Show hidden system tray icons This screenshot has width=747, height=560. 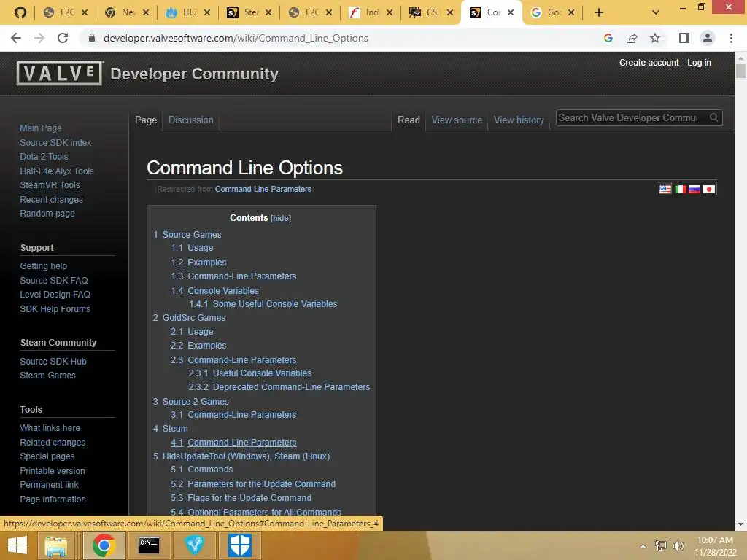pos(643,546)
